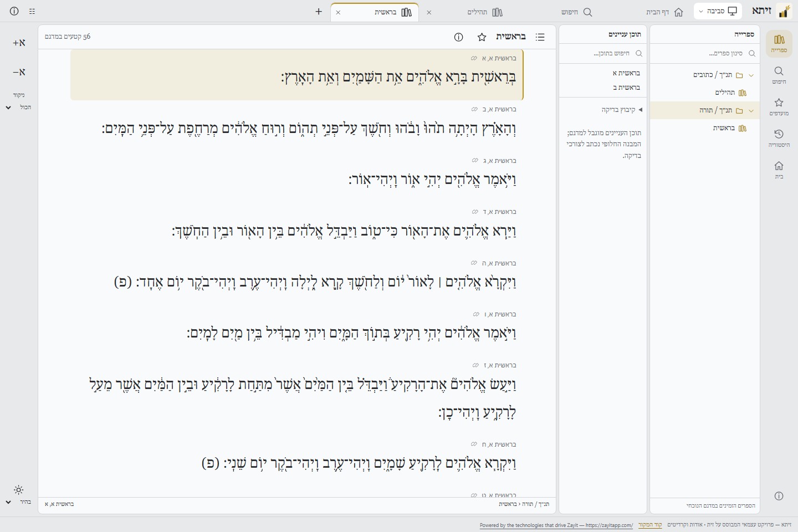The width and height of the screenshot is (798, 532).
Task: Click the info icon at bottom of right sidebar
Action: coord(779,496)
